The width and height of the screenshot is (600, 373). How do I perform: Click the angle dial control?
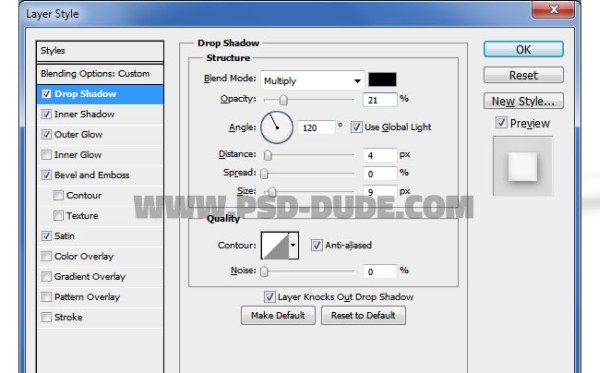277,127
